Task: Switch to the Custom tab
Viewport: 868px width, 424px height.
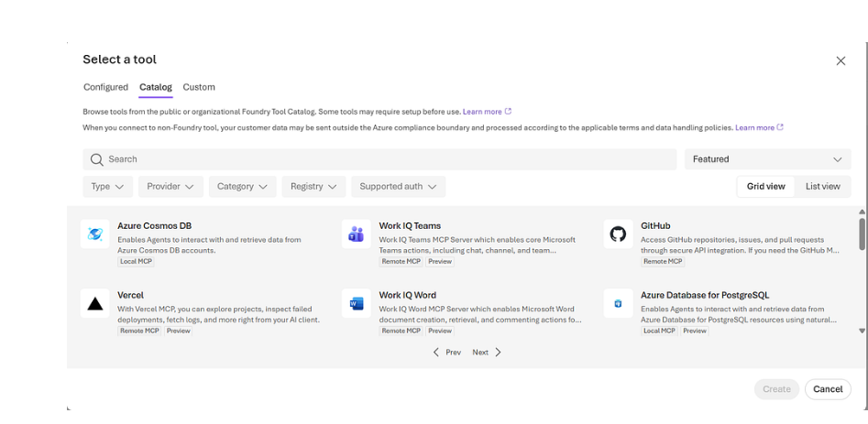Action: click(x=199, y=87)
